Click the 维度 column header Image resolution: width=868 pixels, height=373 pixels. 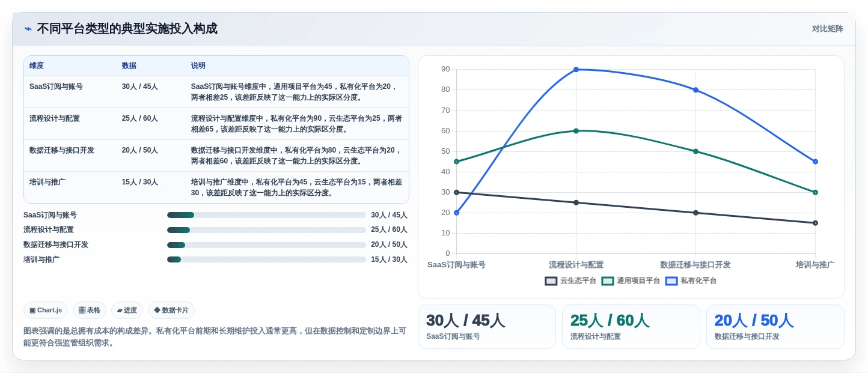37,65
